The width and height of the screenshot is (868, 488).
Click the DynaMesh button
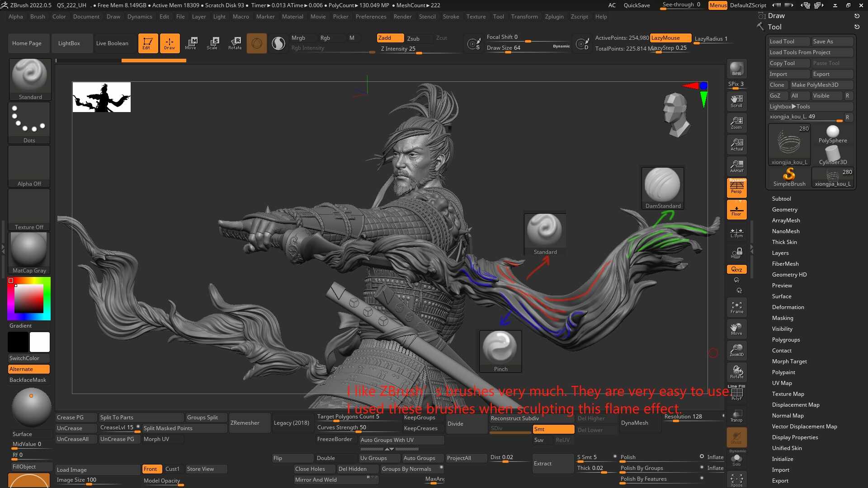pos(634,423)
